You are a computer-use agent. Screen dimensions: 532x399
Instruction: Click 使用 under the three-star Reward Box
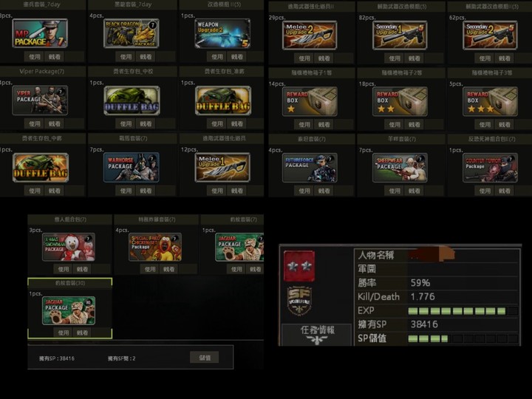pos(485,125)
